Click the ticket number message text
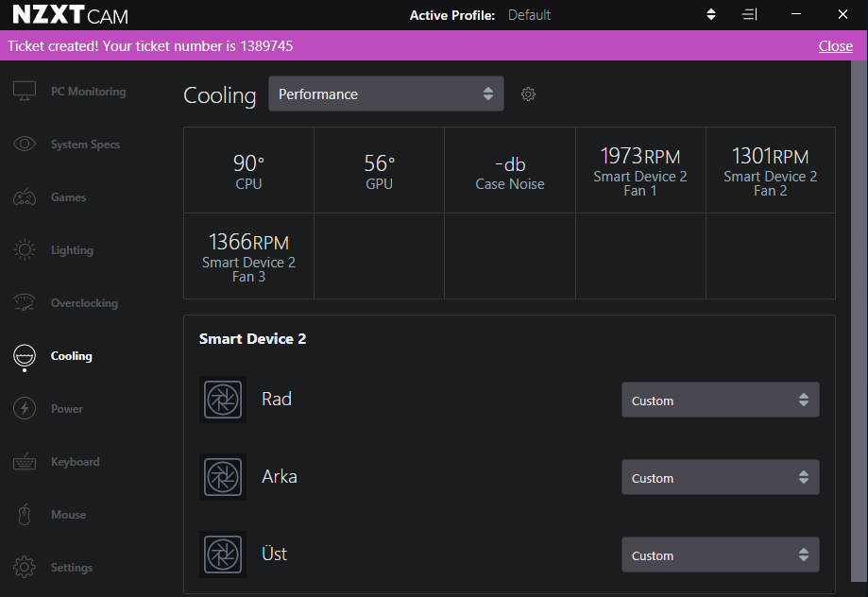Image resolution: width=868 pixels, height=597 pixels. (150, 46)
